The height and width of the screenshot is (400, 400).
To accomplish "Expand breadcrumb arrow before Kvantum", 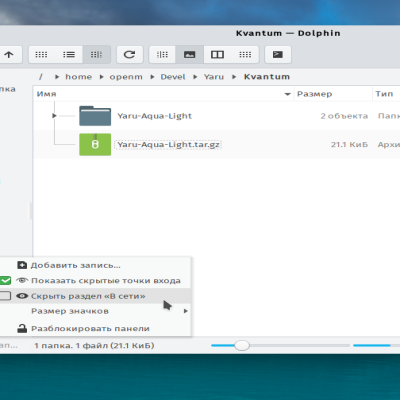I will 234,77.
